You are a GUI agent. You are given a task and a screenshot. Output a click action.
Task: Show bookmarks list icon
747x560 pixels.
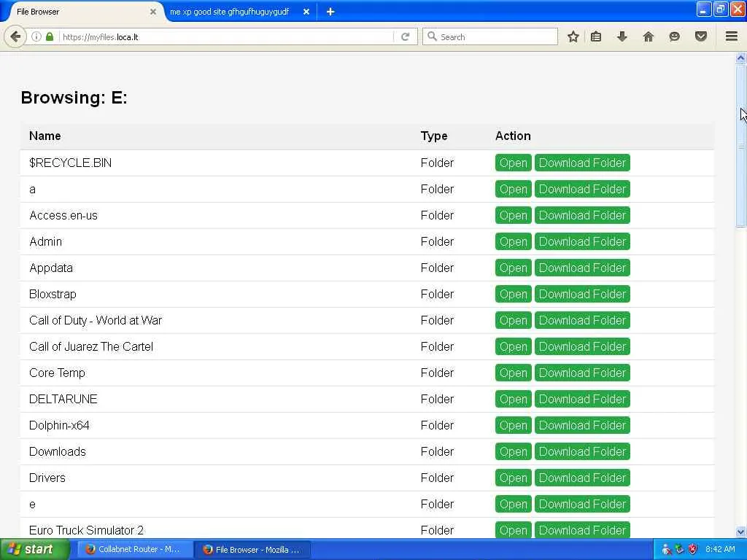coord(596,36)
